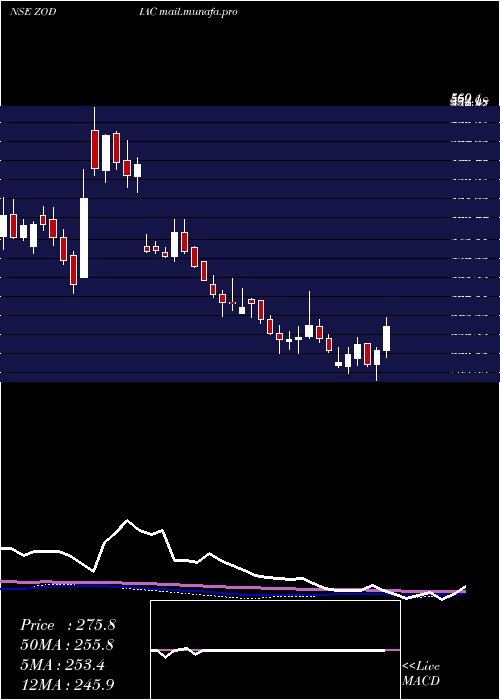Click the "NSE ZOD" ticker text

33,12
